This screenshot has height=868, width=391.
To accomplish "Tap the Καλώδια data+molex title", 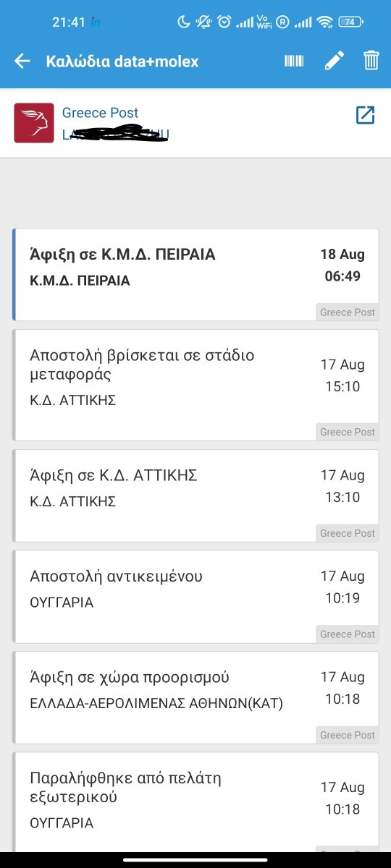I will pos(122,61).
